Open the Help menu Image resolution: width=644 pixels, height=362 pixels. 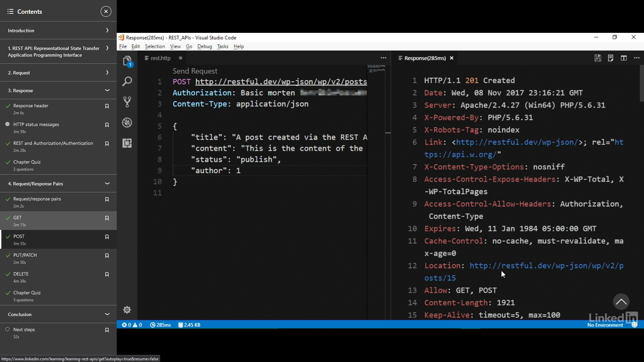click(239, 47)
